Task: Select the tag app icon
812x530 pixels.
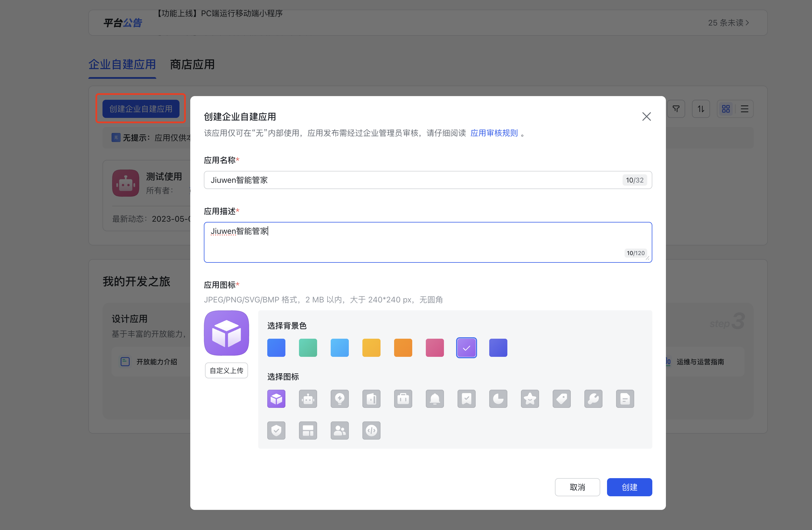Action: tap(561, 398)
